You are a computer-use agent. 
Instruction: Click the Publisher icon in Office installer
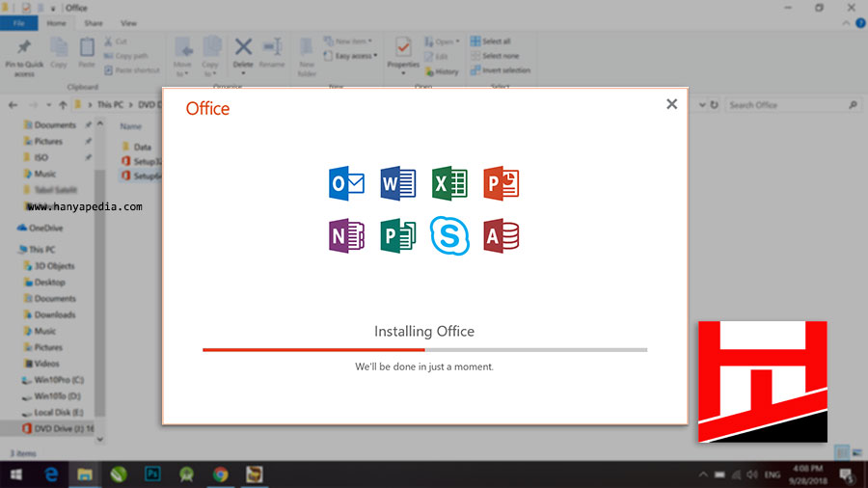pos(398,235)
